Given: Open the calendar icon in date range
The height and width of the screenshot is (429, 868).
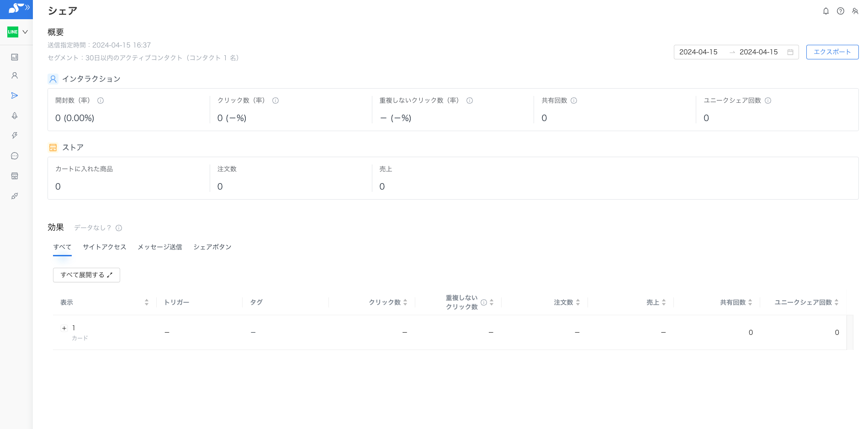Looking at the screenshot, I should [790, 52].
